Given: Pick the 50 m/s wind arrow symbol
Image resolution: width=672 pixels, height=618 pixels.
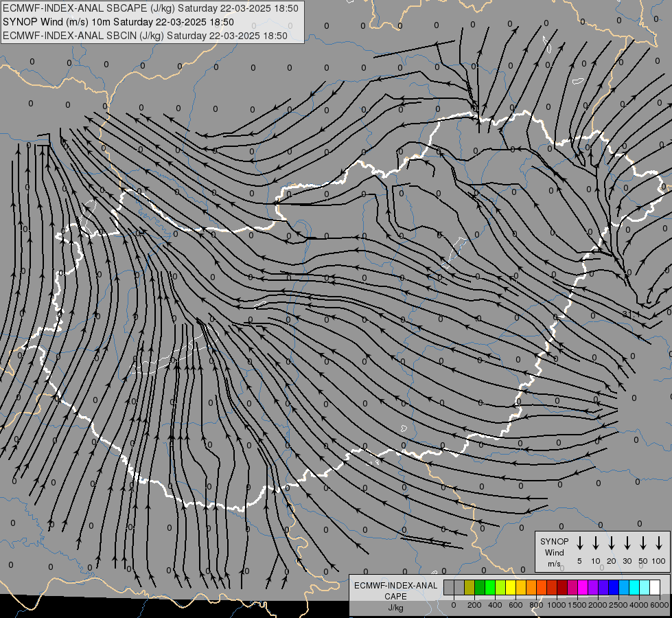Looking at the screenshot, I should 643,543.
